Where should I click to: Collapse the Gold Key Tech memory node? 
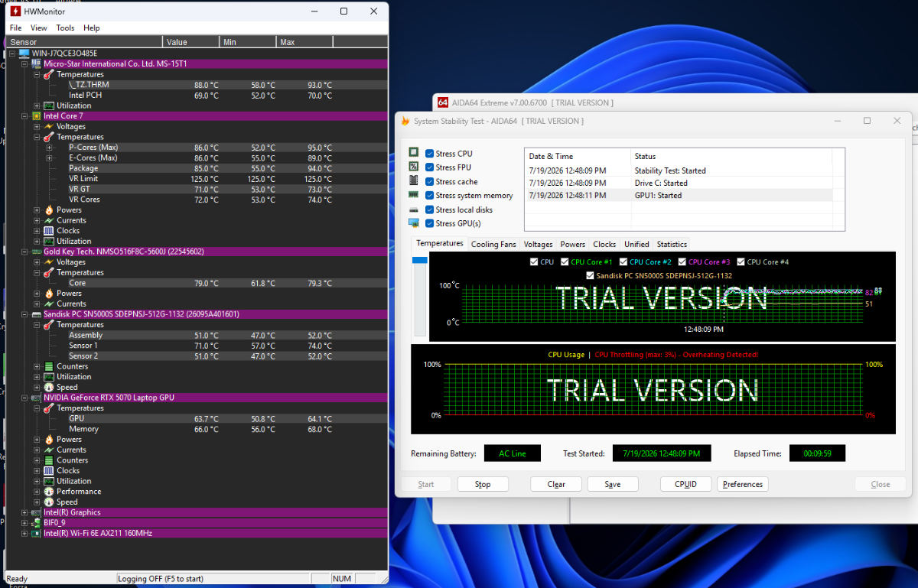[x=24, y=252]
